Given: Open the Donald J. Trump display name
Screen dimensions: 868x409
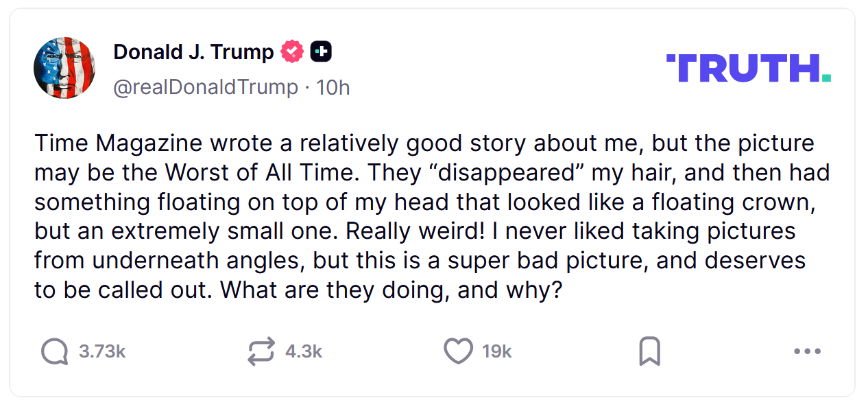Looking at the screenshot, I should pyautogui.click(x=193, y=51).
